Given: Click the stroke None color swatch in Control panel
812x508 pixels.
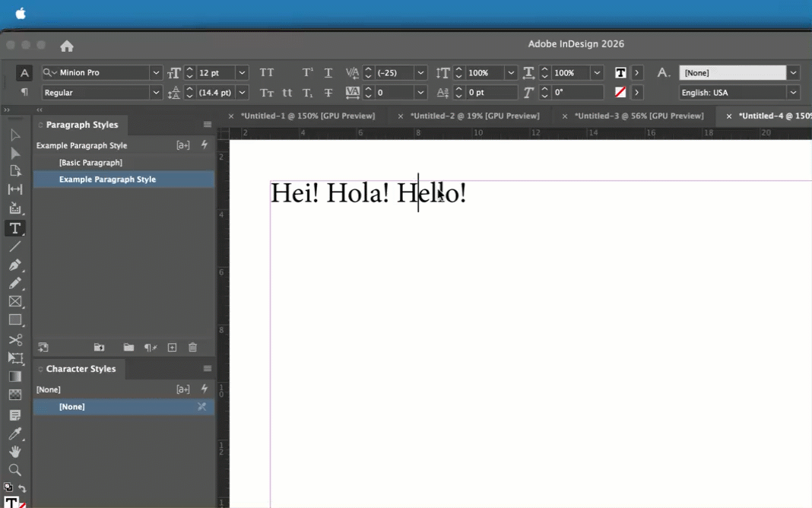Looking at the screenshot, I should (620, 92).
